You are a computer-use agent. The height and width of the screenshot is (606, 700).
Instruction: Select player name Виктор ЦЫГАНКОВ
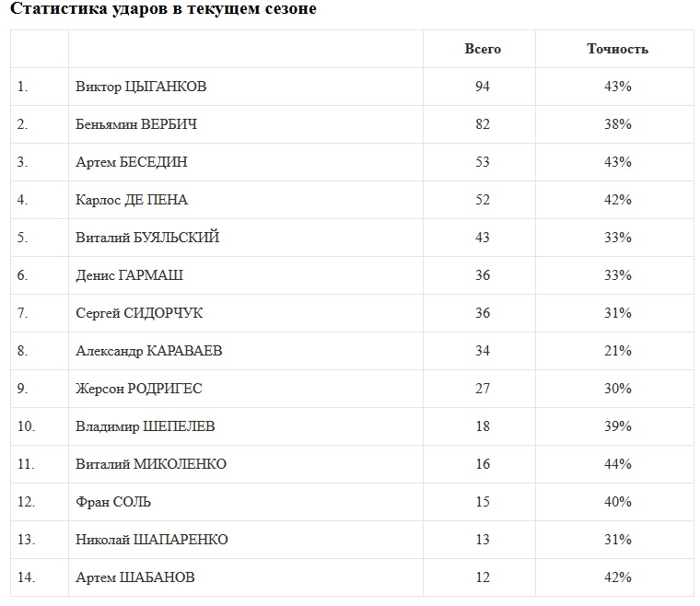141,87
